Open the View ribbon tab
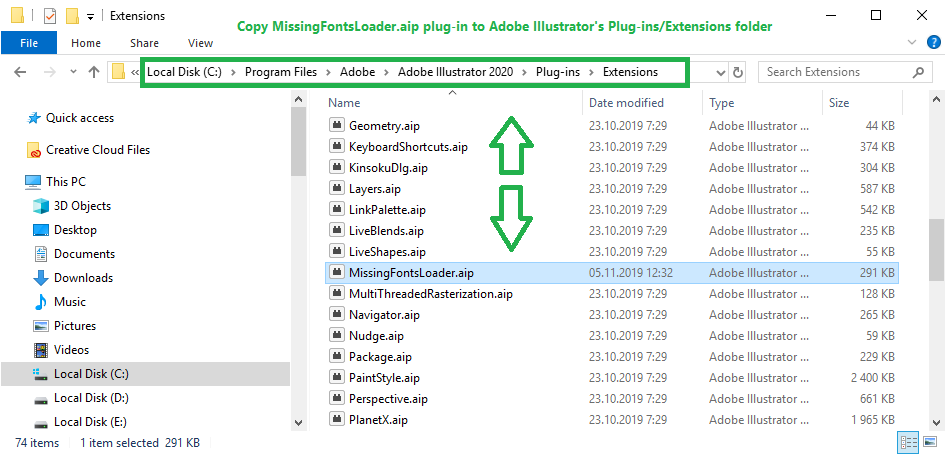Image resolution: width=946 pixels, height=455 pixels. 200,43
